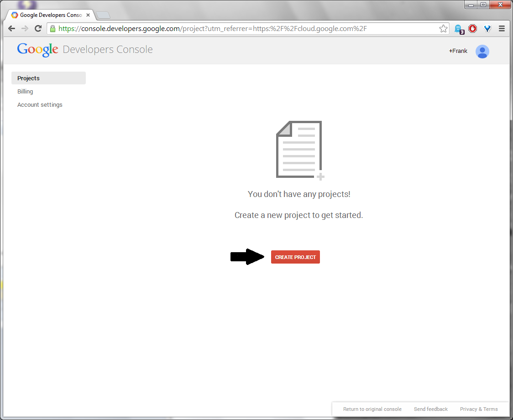The height and width of the screenshot is (420, 513).
Task: Open Account settings
Action: 40,104
